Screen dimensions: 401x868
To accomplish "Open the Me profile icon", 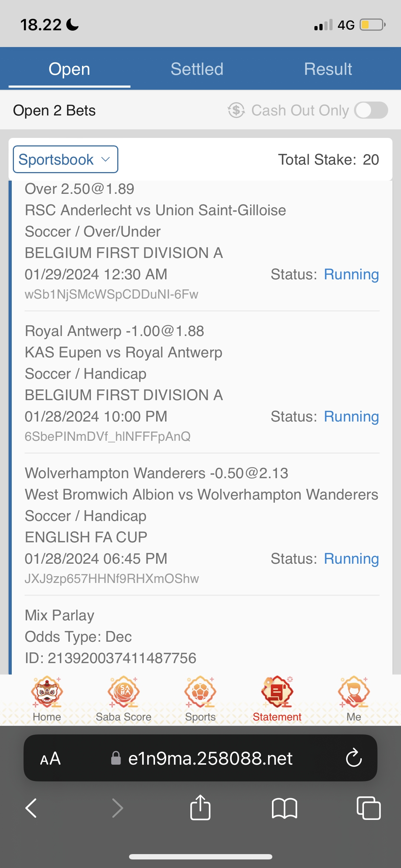I will [354, 693].
